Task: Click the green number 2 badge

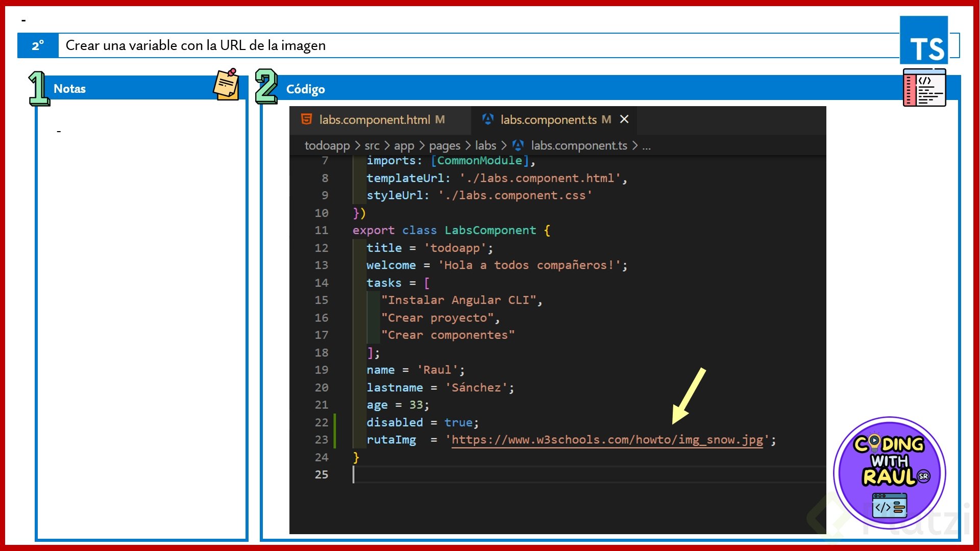Action: point(266,86)
